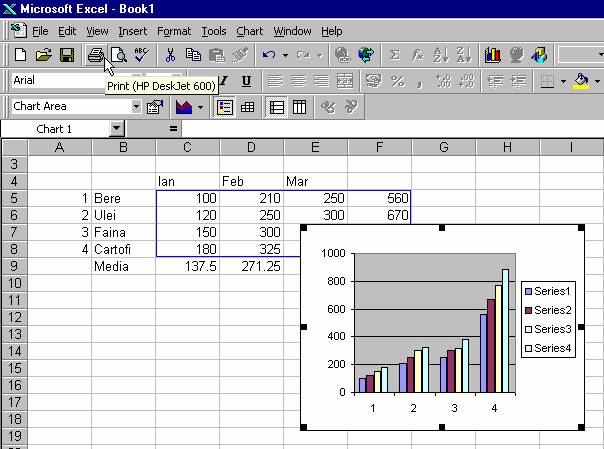Toggle the chart Data Table button

(248, 107)
